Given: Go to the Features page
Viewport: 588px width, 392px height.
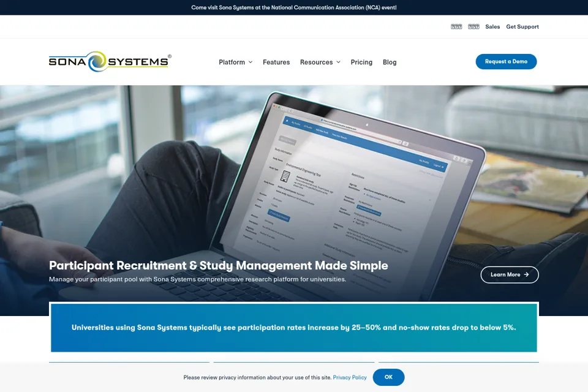Looking at the screenshot, I should coord(276,62).
